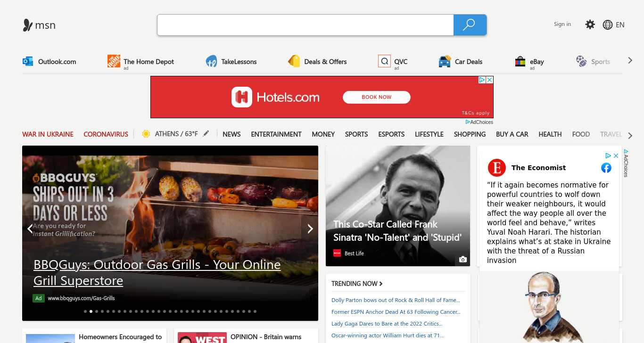The height and width of the screenshot is (343, 644).
Task: Open the SHOPPING tab
Action: click(470, 134)
